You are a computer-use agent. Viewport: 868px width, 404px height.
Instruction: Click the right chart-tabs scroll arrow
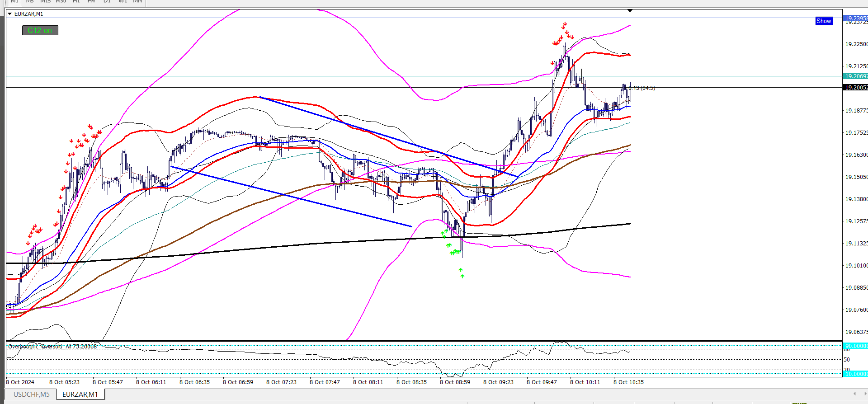point(864,394)
